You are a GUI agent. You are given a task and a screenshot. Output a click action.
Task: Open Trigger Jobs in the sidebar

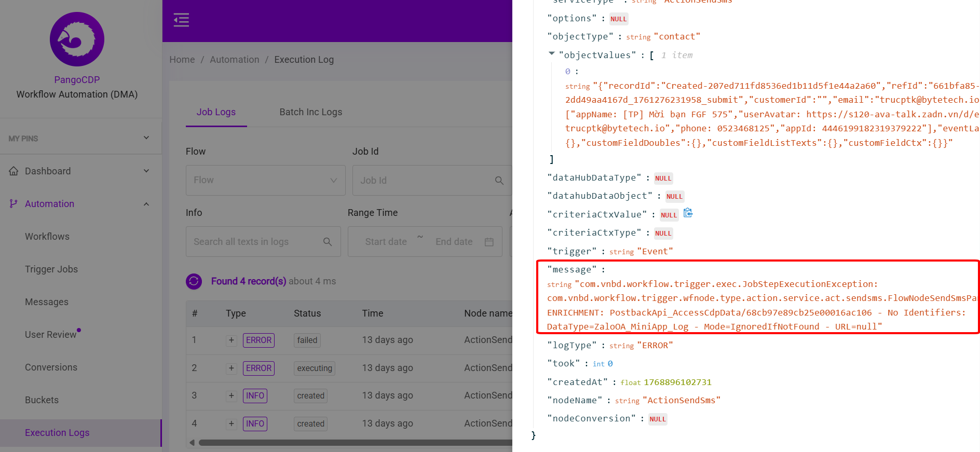(51, 269)
